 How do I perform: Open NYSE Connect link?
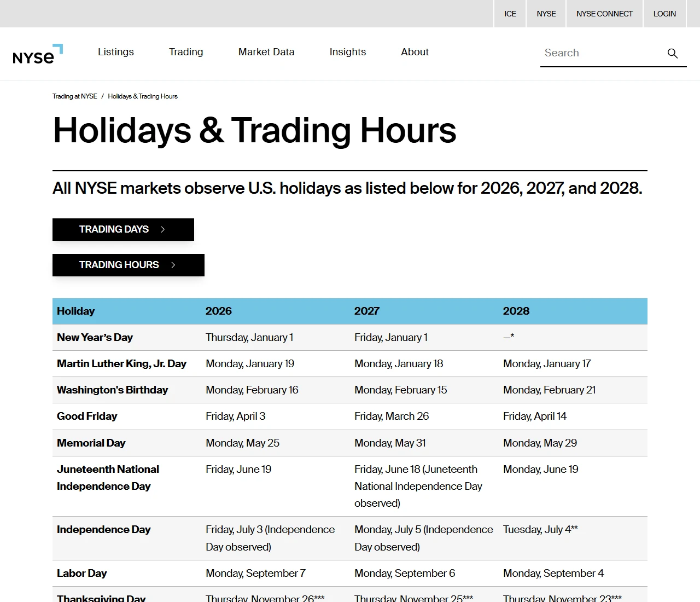pyautogui.click(x=604, y=14)
